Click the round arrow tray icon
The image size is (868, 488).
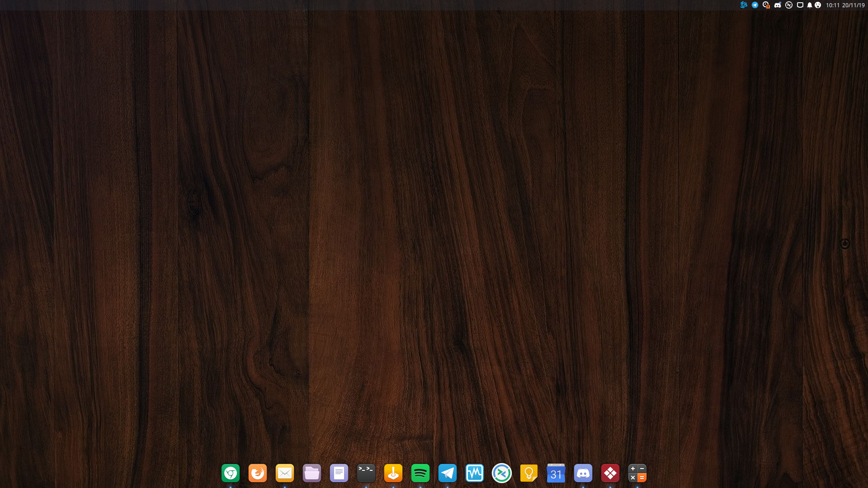[789, 5]
